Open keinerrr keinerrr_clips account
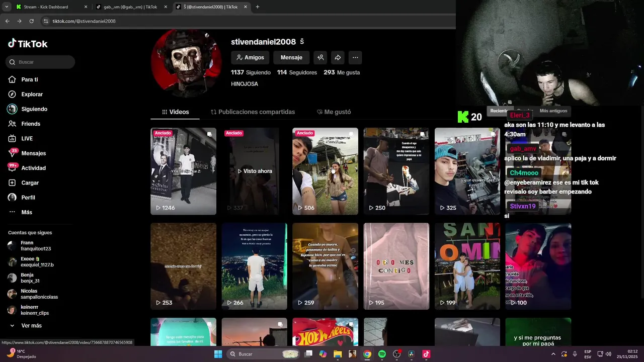 (29, 310)
